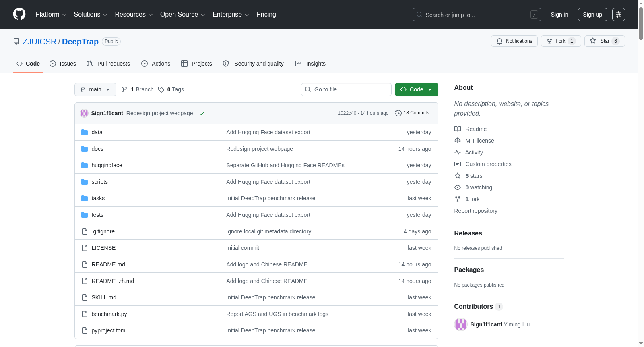Open the 18 Commits link
The height and width of the screenshot is (347, 644).
pyautogui.click(x=413, y=113)
